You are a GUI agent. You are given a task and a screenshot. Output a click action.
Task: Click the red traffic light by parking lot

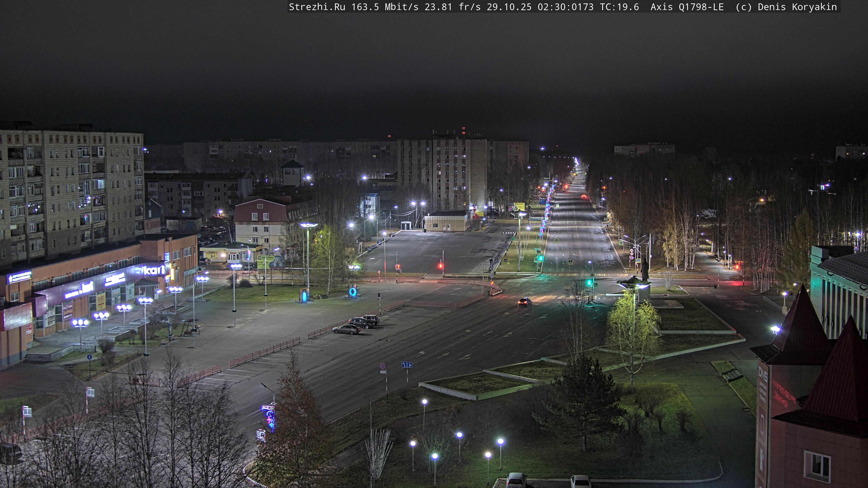441,266
